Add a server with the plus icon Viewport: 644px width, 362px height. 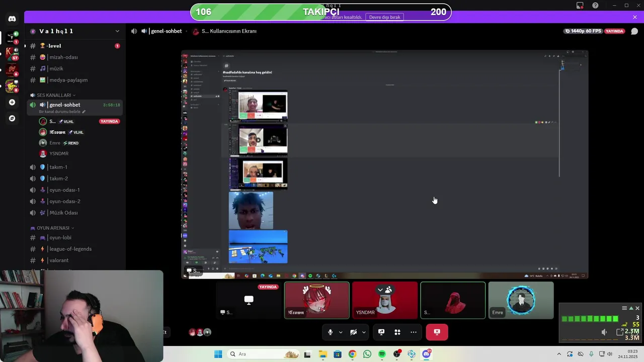click(12, 102)
